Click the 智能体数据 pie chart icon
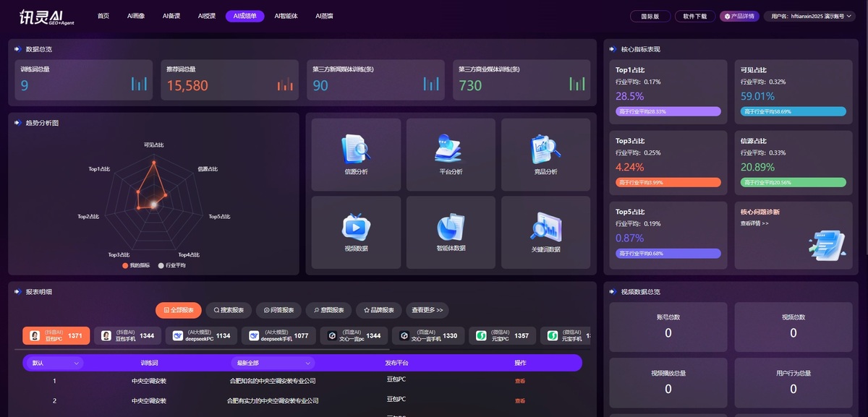Viewport: 868px width, 417px height. [x=451, y=226]
